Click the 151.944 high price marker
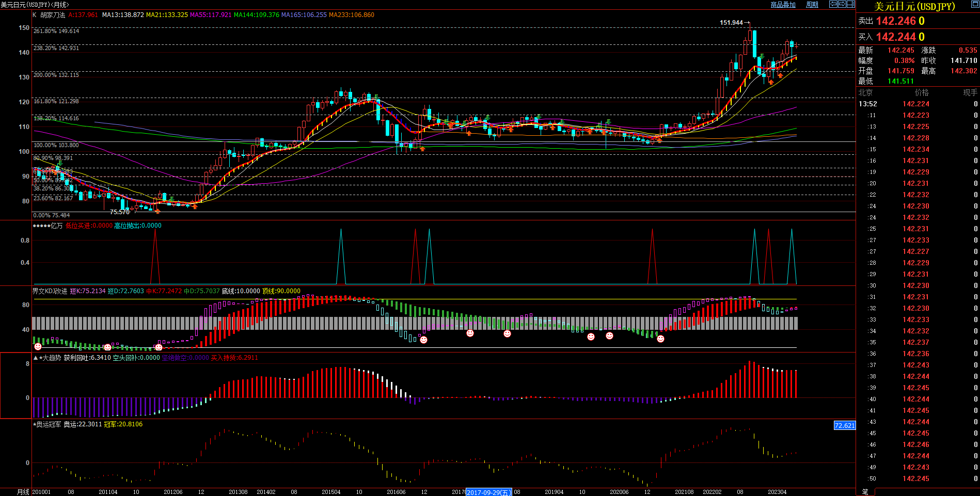 pyautogui.click(x=731, y=23)
